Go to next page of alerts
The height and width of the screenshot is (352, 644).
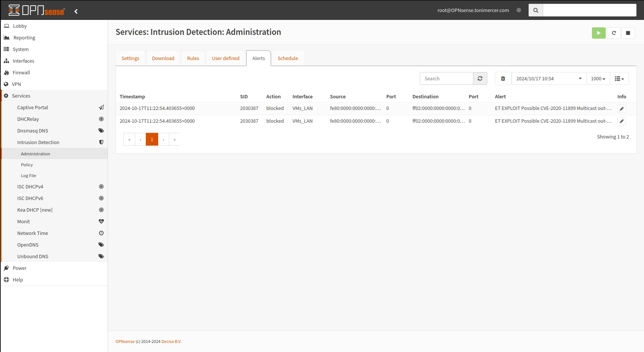pyautogui.click(x=163, y=139)
